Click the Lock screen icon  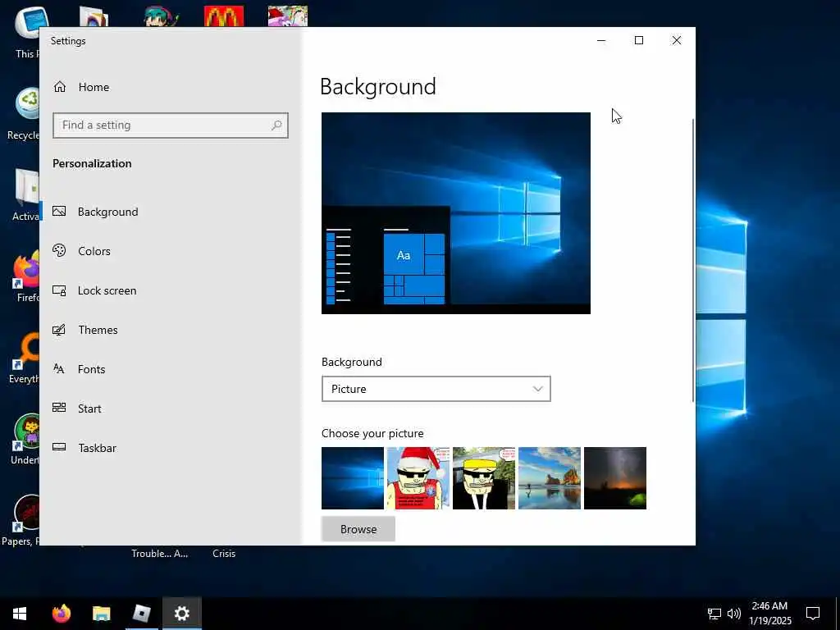coord(59,290)
